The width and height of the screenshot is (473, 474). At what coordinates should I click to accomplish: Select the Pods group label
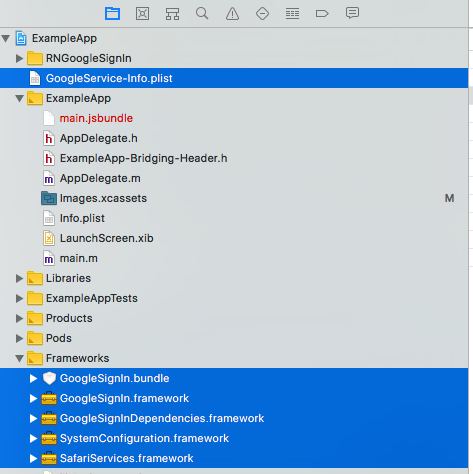coord(59,338)
